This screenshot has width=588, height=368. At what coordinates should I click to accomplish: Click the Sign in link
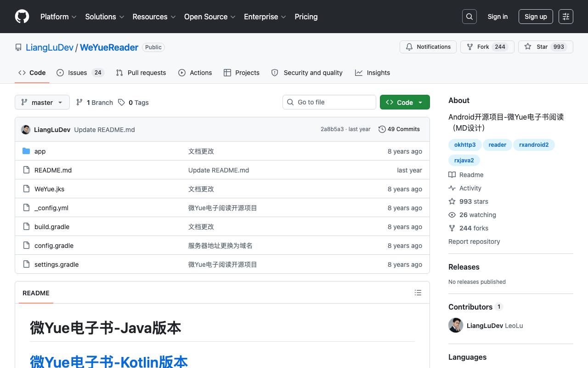(x=498, y=17)
